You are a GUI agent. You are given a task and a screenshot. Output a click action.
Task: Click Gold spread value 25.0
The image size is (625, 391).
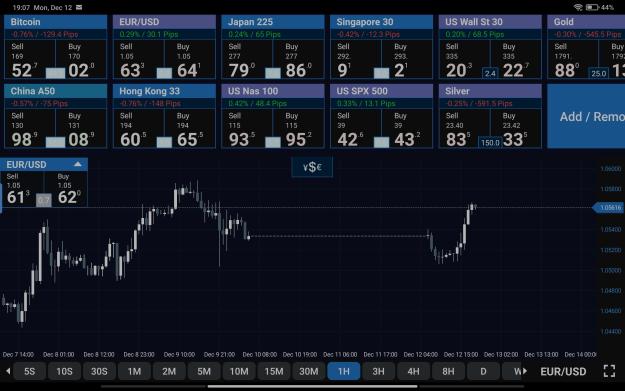598,73
